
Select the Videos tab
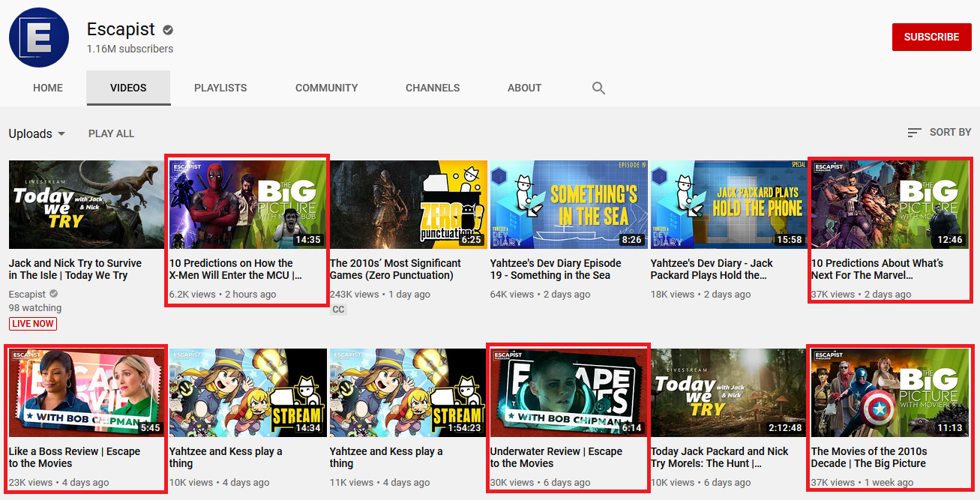pos(128,88)
